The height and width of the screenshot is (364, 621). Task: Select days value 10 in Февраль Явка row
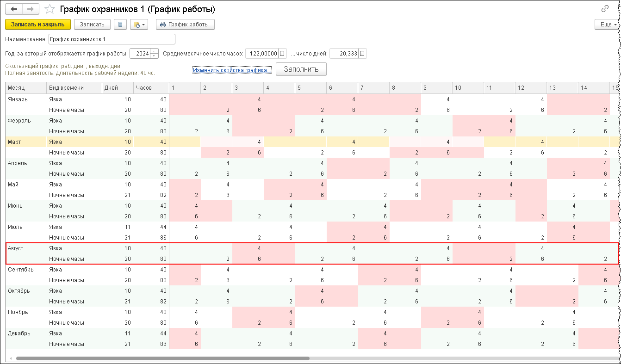point(118,120)
